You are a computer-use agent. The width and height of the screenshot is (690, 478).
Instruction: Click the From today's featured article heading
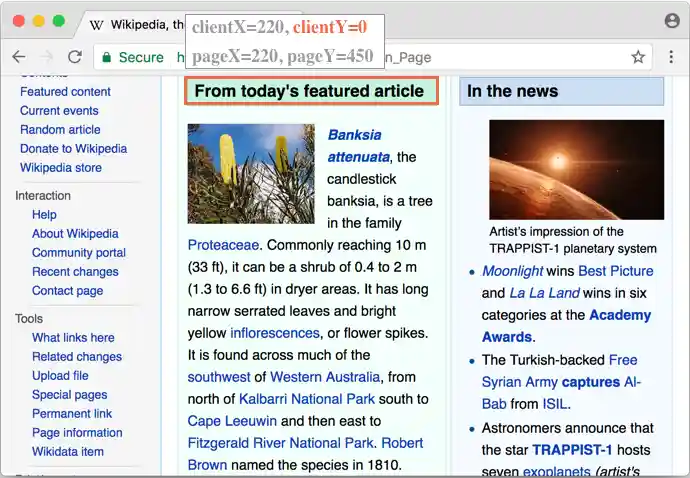(x=309, y=91)
